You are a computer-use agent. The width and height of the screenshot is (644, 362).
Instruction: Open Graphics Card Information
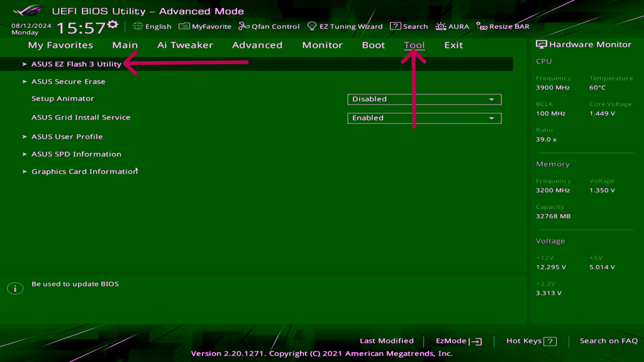[x=85, y=172]
